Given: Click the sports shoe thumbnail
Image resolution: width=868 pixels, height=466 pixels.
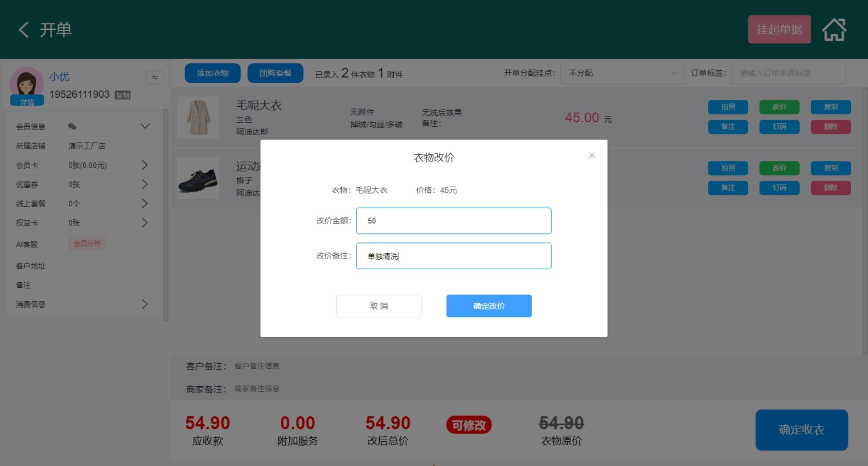Looking at the screenshot, I should pos(198,178).
